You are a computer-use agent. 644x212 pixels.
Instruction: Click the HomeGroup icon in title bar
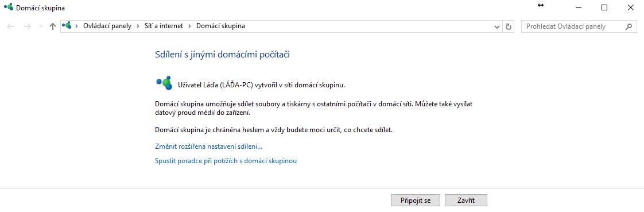pyautogui.click(x=8, y=7)
